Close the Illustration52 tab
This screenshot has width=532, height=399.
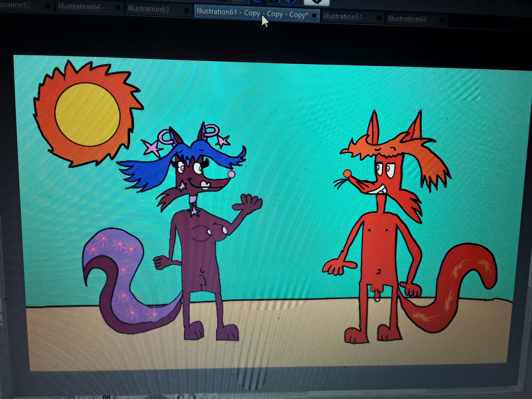pyautogui.click(x=48, y=6)
